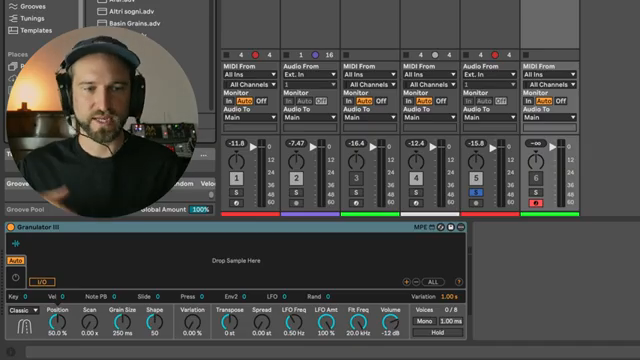
Task: Open track 5 Audio From Ext. In dropdown
Action: coord(489,75)
